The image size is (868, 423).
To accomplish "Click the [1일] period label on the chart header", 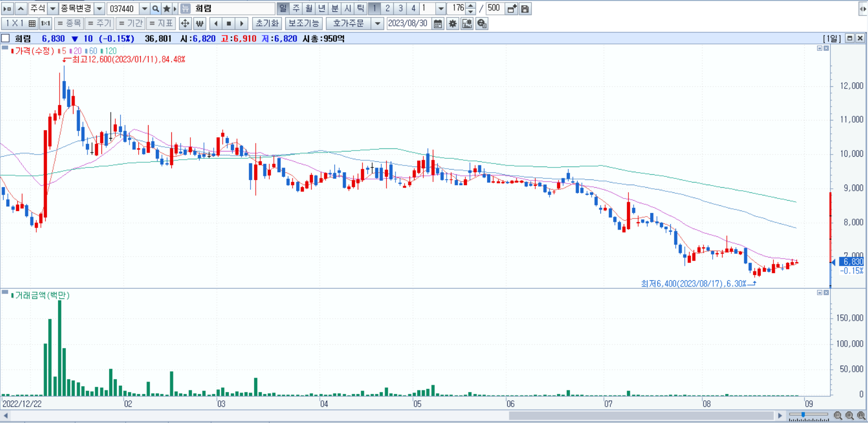I will point(832,38).
